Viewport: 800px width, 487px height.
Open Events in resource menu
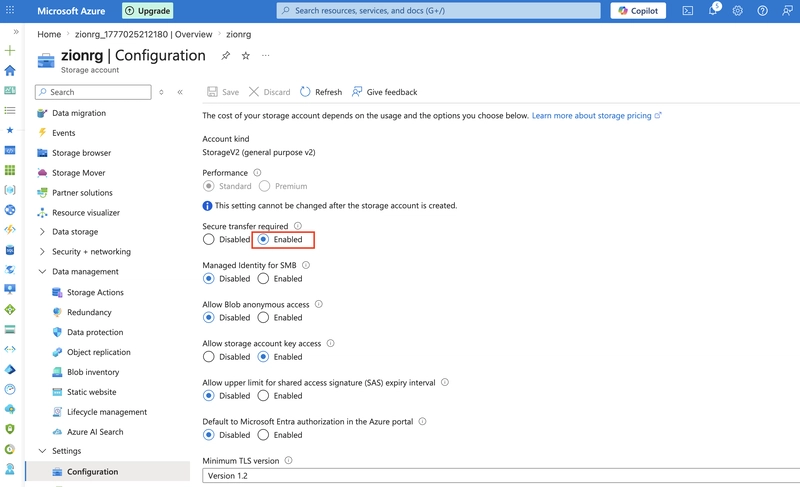[64, 133]
